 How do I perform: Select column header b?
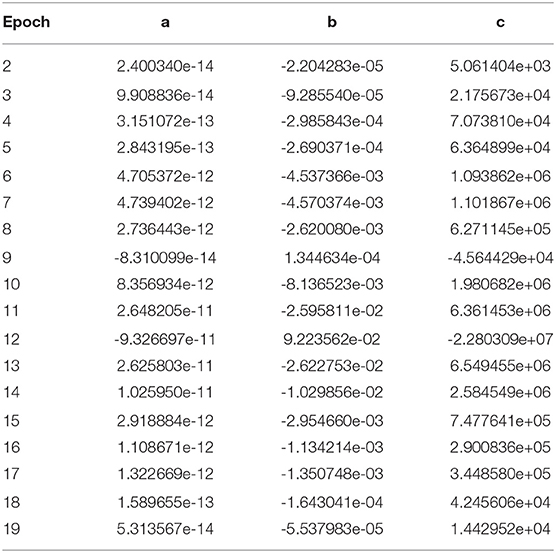tap(332, 22)
